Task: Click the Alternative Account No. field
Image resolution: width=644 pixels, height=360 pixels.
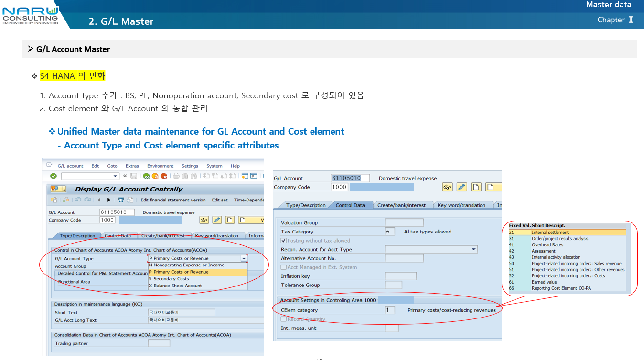Action: [x=404, y=258]
